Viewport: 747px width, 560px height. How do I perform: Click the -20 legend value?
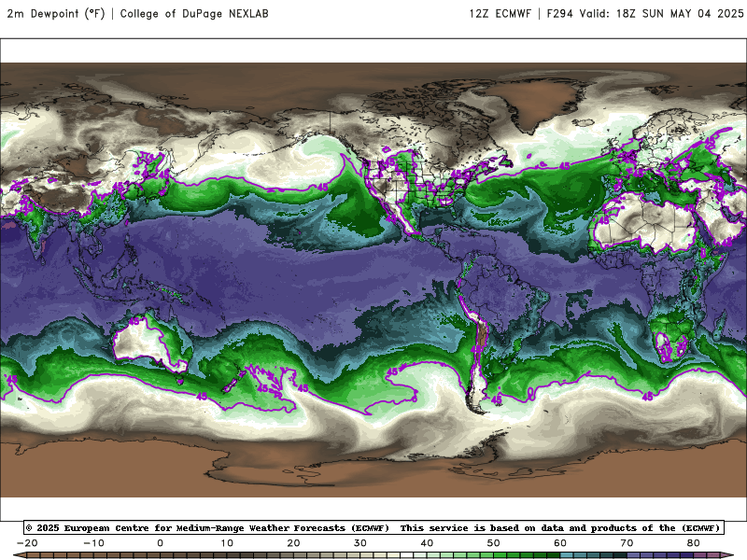click(27, 543)
